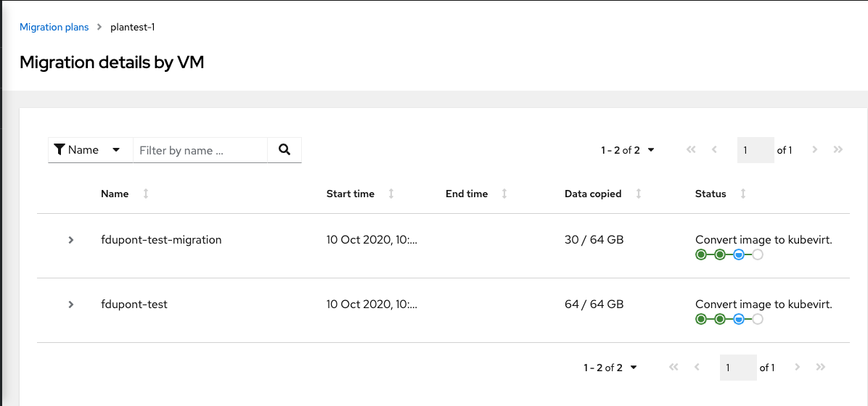Screen dimensions: 868x406
Task: Navigate to Migration plans breadcrumb
Action: point(54,27)
